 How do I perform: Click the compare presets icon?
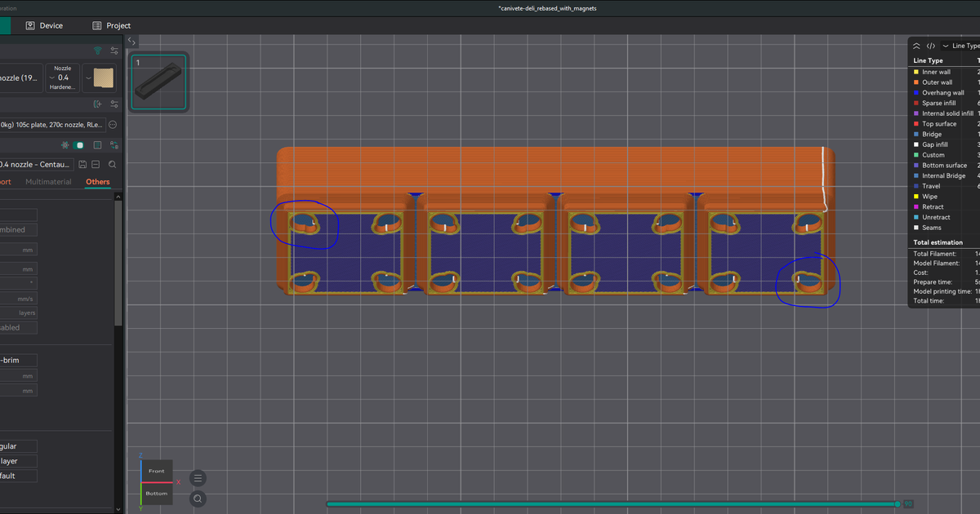(x=114, y=144)
